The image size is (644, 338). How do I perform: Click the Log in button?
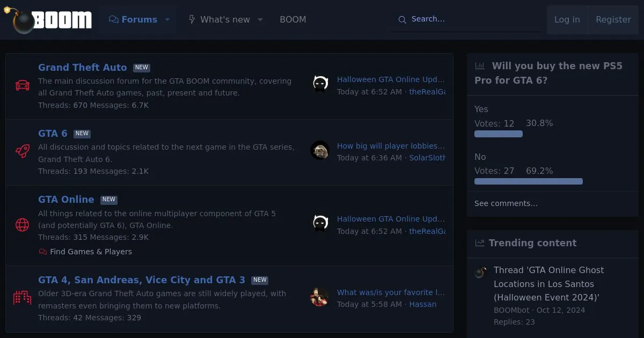567,19
